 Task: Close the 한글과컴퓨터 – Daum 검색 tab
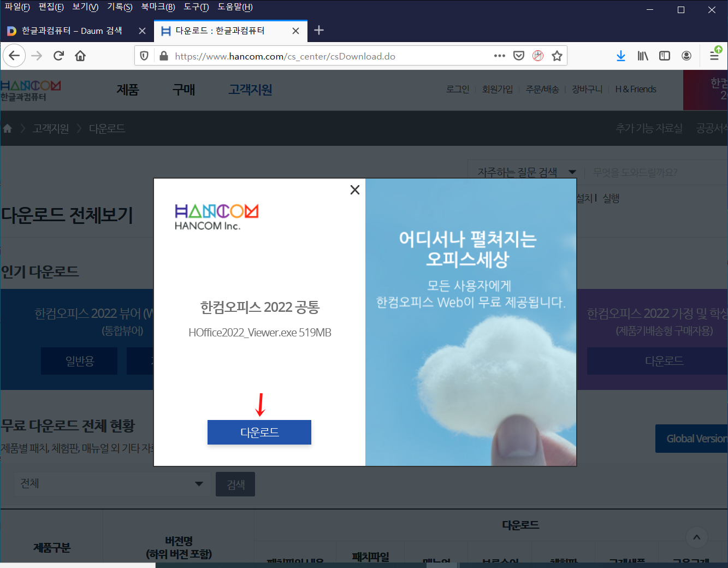(142, 31)
